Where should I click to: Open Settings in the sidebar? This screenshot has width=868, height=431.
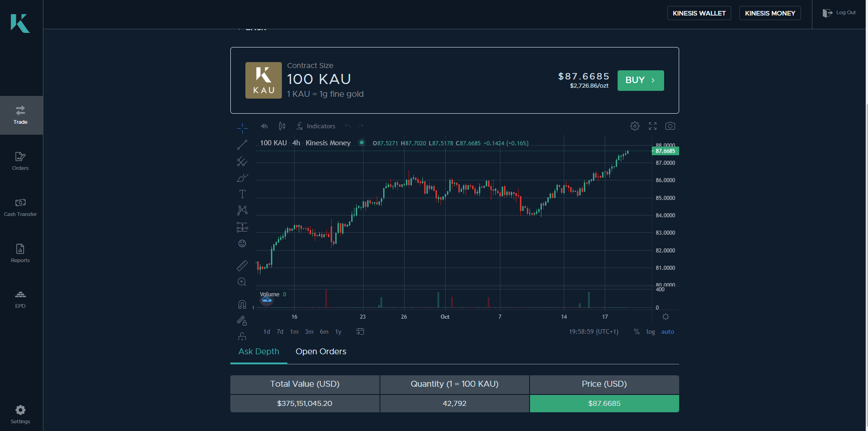(x=21, y=415)
